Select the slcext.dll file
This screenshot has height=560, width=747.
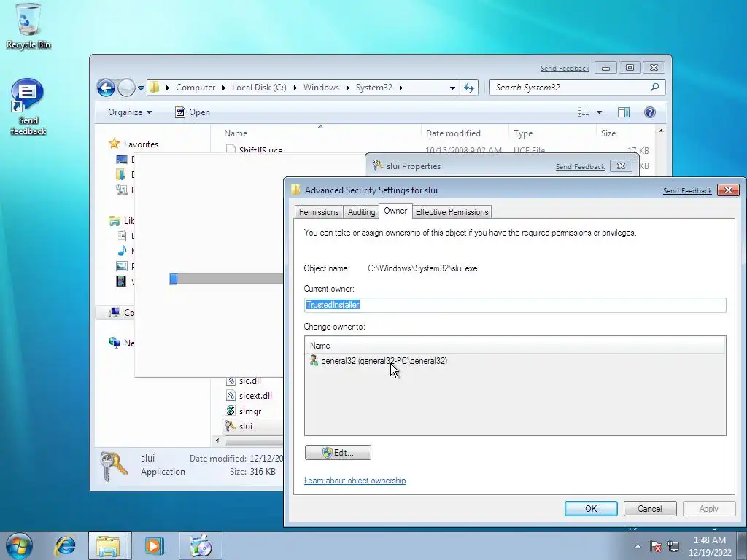tap(255, 396)
